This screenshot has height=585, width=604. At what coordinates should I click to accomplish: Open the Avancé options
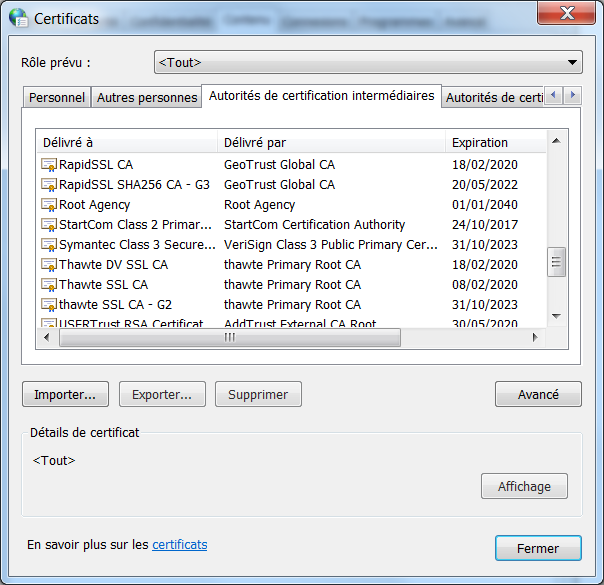pos(538,394)
